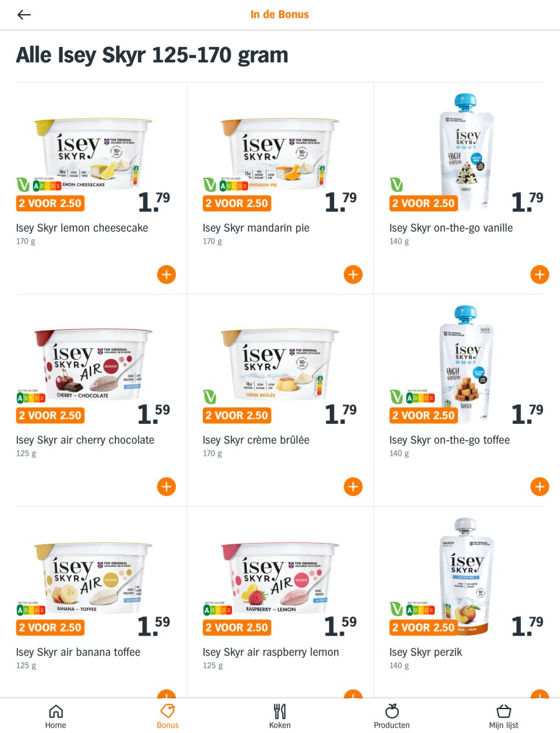
Task: Open the lemon cheesecake product image
Action: 93,153
